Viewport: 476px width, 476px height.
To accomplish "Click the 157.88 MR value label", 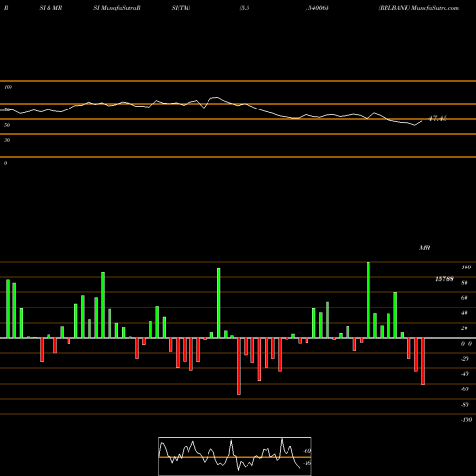I will coord(445,279).
